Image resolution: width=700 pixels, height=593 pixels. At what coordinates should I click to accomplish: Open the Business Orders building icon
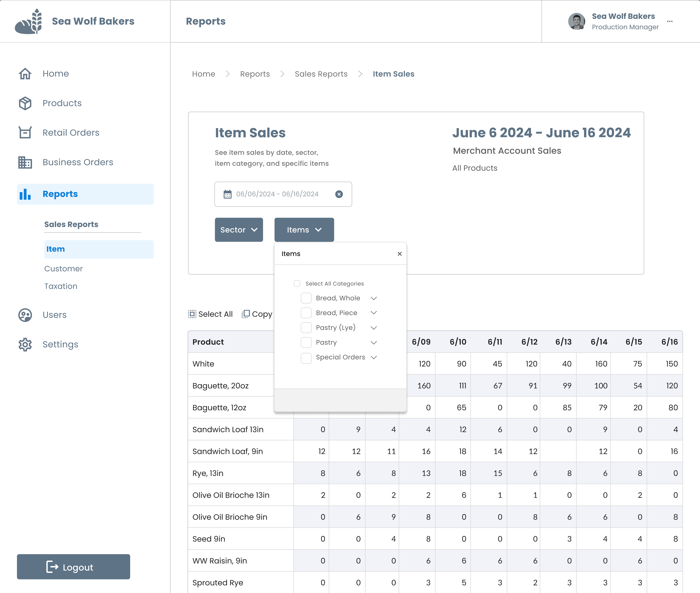click(x=25, y=162)
